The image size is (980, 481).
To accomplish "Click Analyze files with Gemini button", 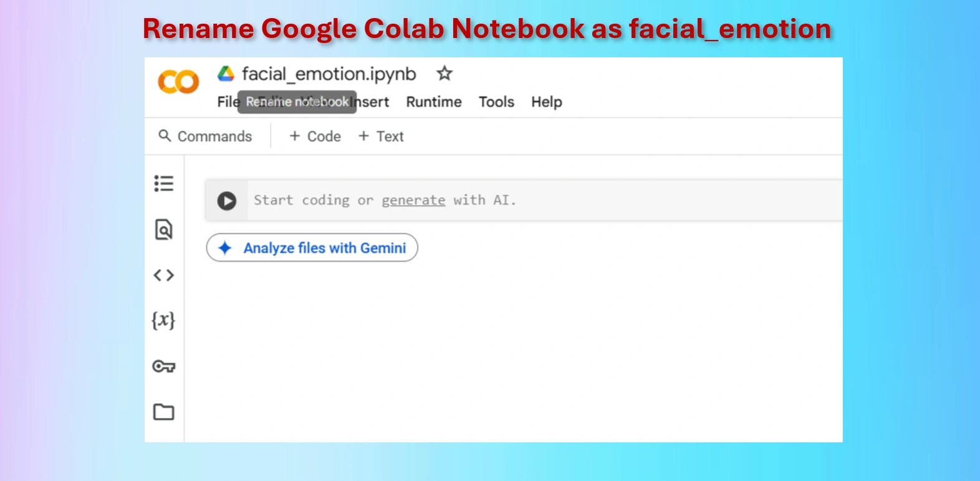I will 312,248.
